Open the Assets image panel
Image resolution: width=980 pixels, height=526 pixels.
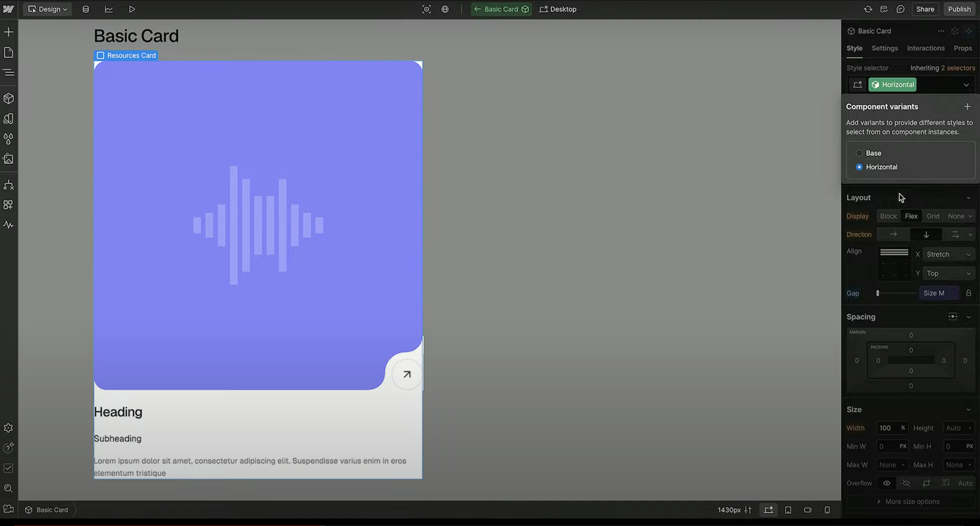coord(9,159)
